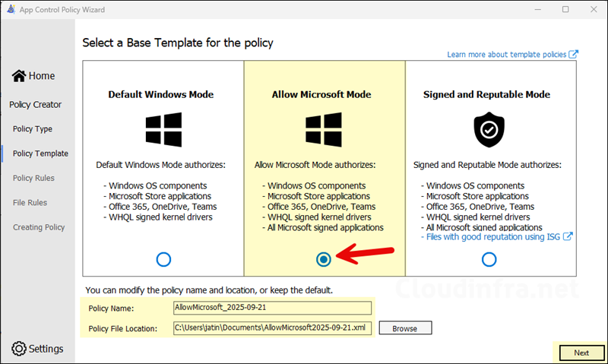Click Browse to choose policy file location
The height and width of the screenshot is (364, 608).
click(405, 328)
